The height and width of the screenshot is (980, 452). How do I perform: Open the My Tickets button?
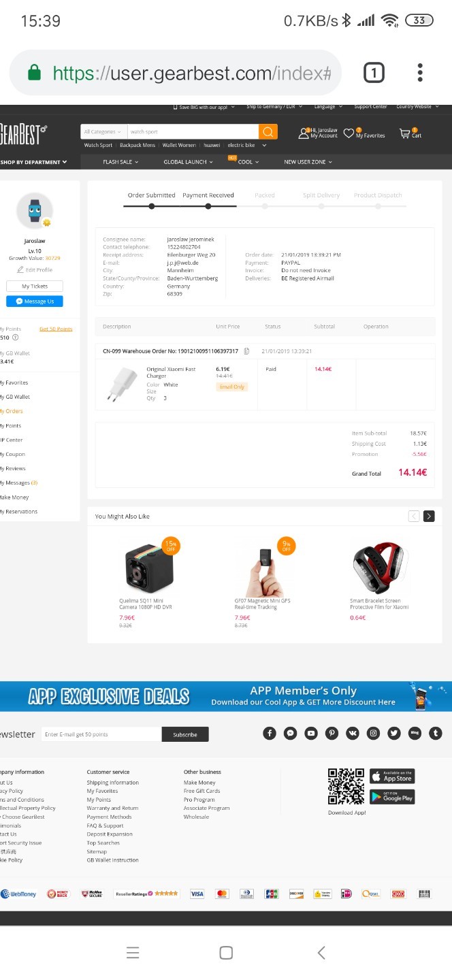tap(35, 287)
